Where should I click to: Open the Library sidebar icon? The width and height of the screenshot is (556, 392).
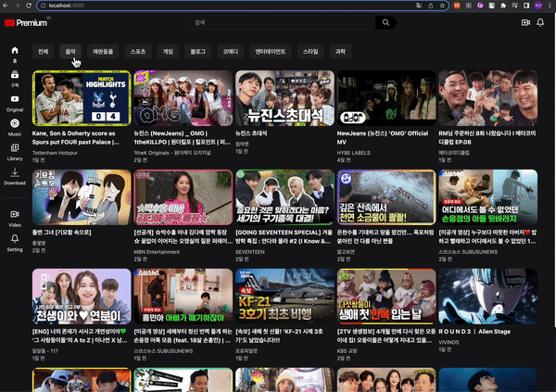tap(15, 148)
